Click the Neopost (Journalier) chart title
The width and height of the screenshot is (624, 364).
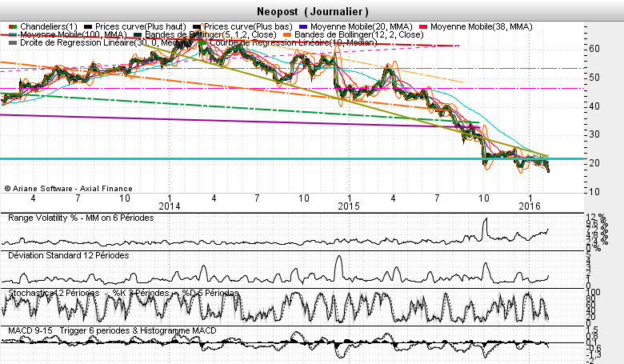pyautogui.click(x=313, y=11)
